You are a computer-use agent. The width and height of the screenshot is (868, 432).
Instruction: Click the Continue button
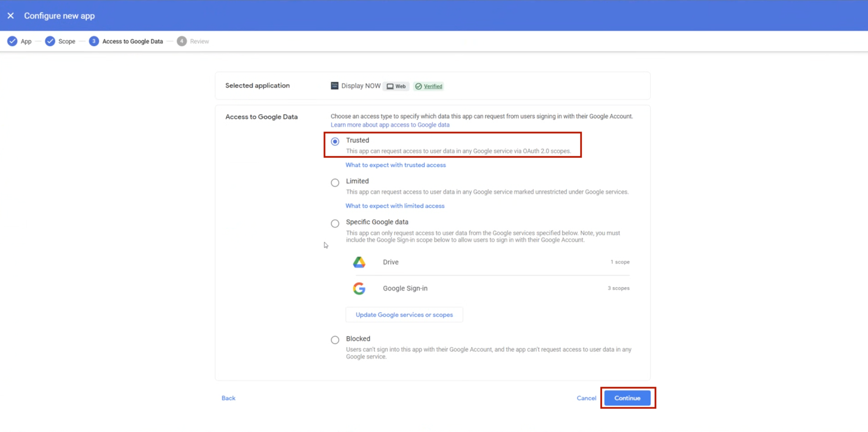point(628,398)
